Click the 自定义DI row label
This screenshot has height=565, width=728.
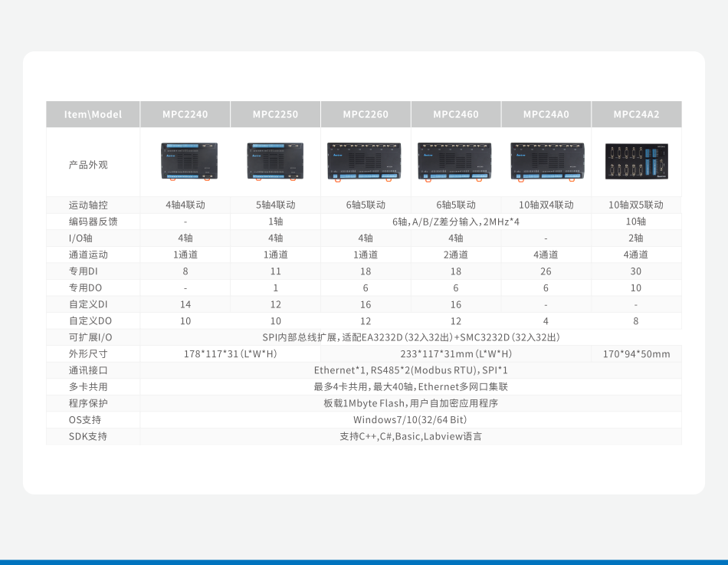pos(88,304)
